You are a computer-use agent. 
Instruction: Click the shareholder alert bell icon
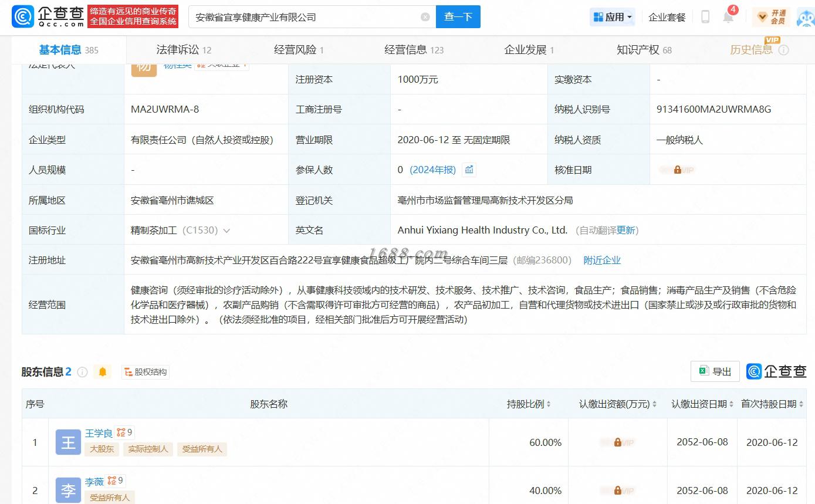coord(103,371)
